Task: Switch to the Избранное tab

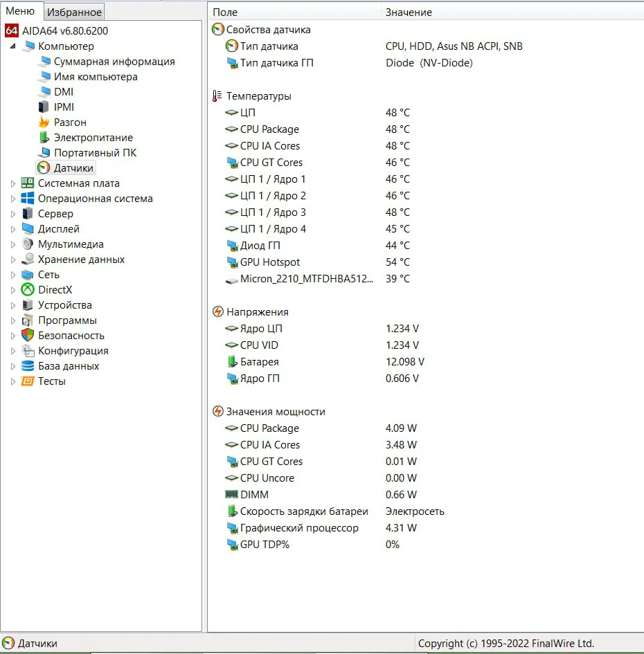Action: pos(74,12)
